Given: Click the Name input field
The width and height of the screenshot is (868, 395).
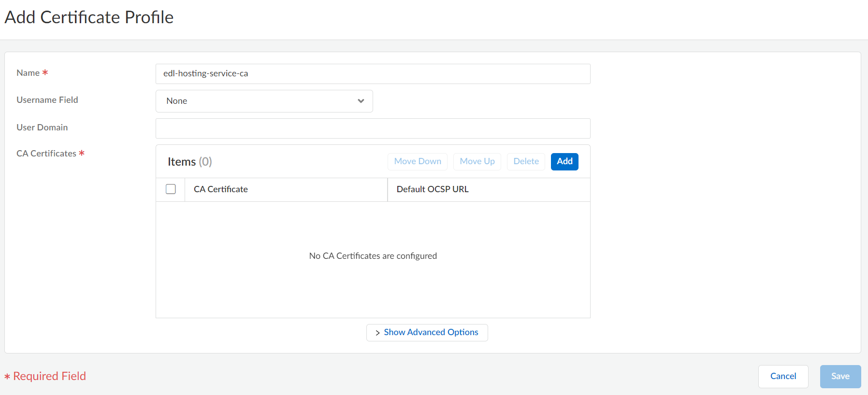Looking at the screenshot, I should point(372,74).
